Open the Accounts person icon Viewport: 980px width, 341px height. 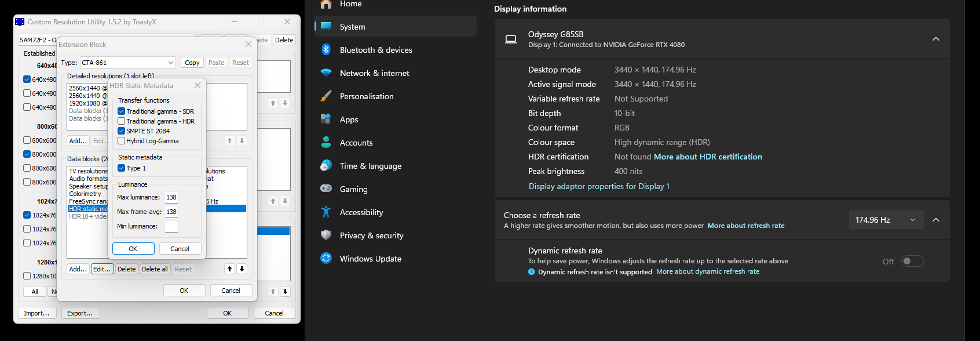click(x=326, y=143)
